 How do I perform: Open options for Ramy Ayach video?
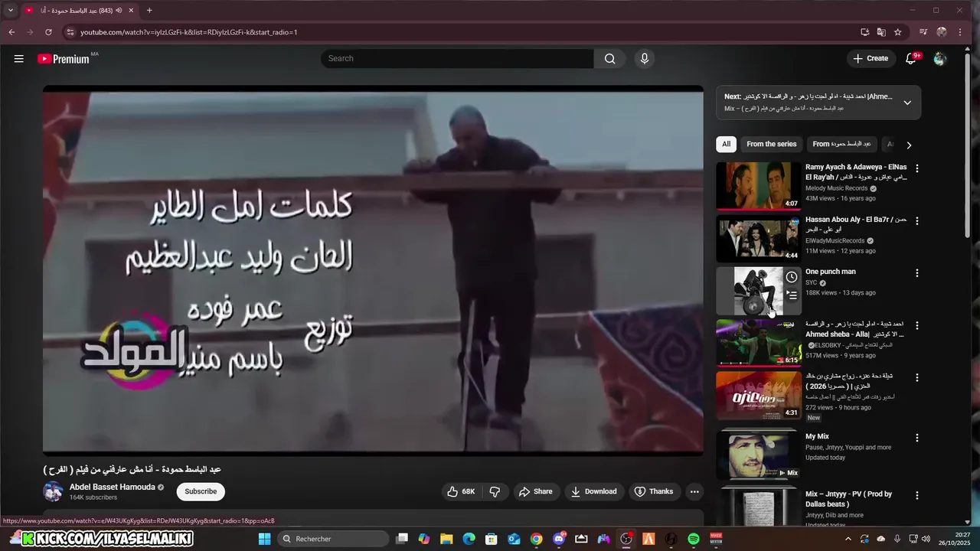pyautogui.click(x=916, y=168)
